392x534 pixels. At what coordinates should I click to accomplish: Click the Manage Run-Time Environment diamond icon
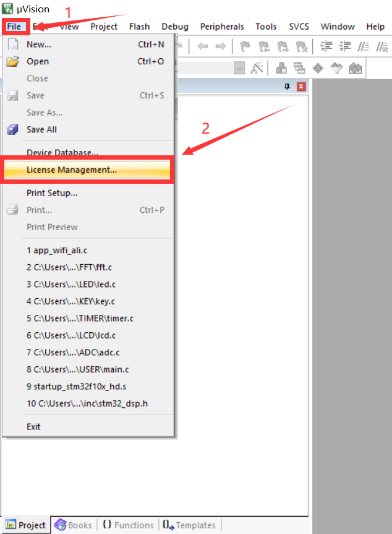coord(318,68)
